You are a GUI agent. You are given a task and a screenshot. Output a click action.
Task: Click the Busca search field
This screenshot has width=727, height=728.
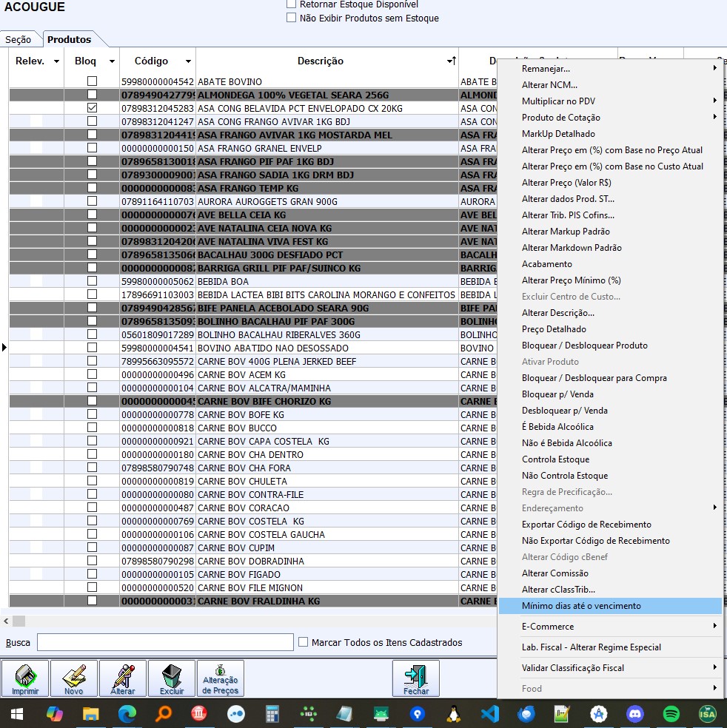(x=165, y=642)
